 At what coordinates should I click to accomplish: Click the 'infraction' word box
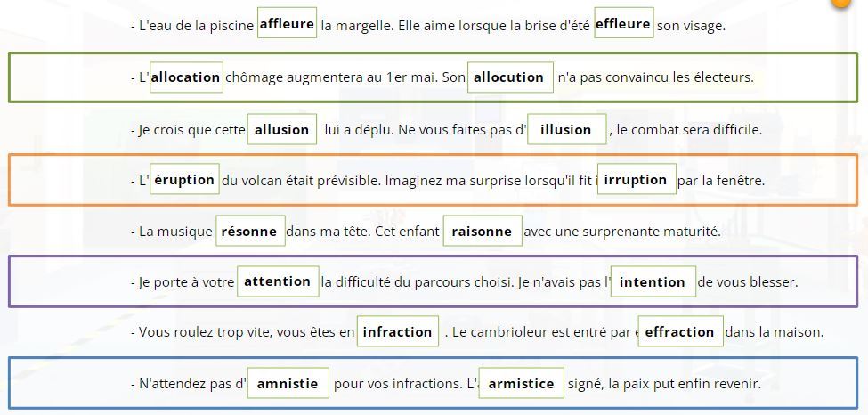397,331
